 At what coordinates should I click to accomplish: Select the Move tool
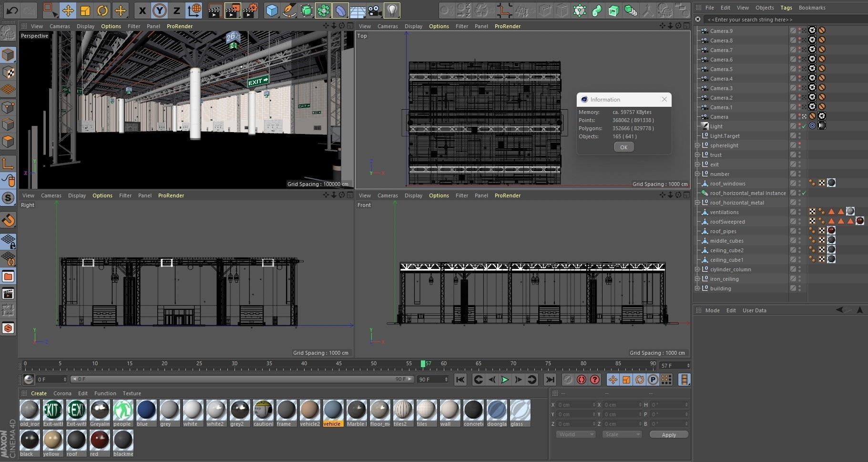click(68, 10)
